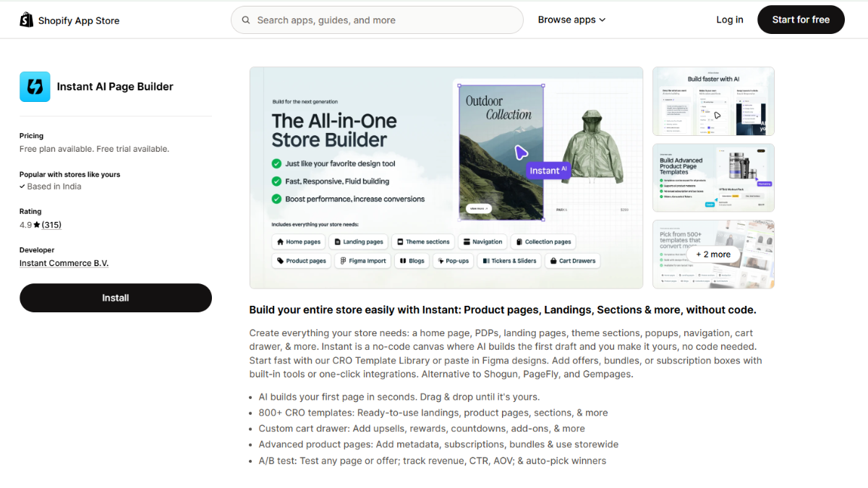Image resolution: width=868 pixels, height=488 pixels.
Task: Click the Home pages chip in the banner
Action: click(298, 242)
